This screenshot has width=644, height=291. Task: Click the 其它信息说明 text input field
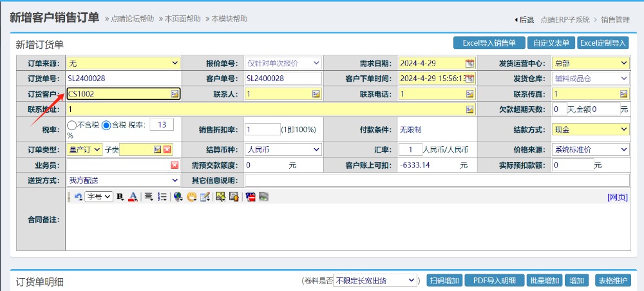coord(437,180)
